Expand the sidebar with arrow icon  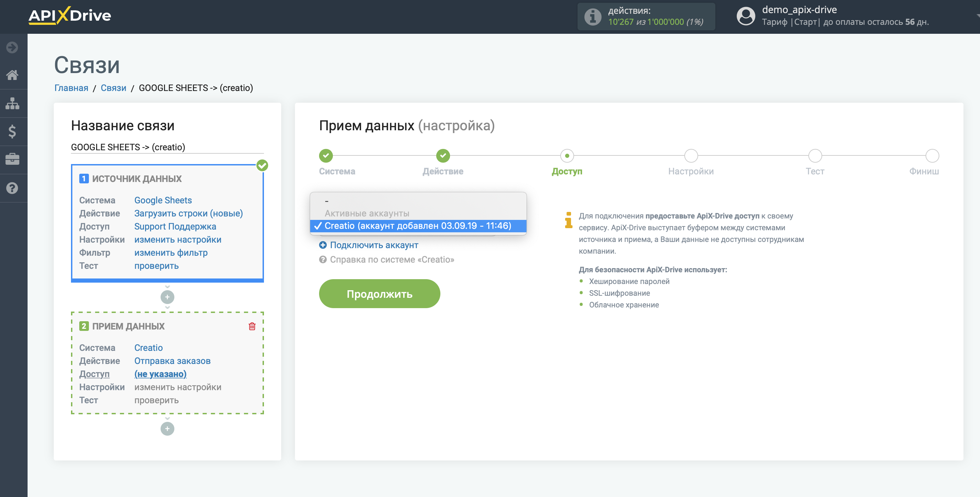click(12, 48)
